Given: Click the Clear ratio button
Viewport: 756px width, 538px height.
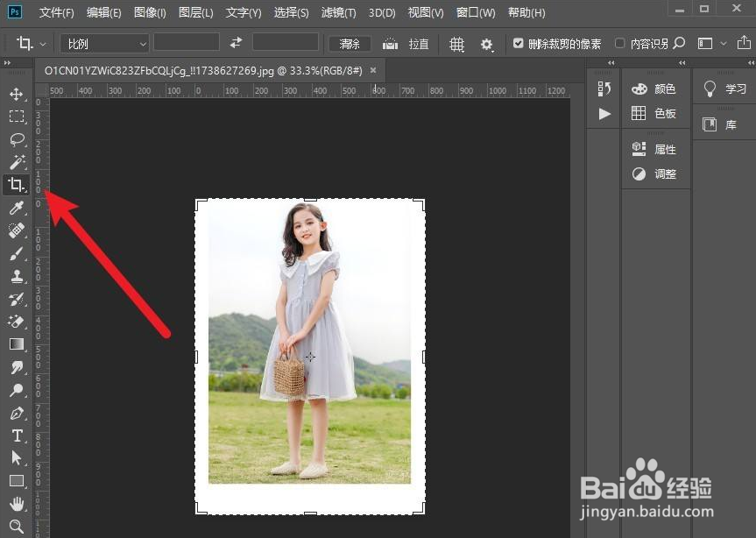Looking at the screenshot, I should (x=350, y=44).
